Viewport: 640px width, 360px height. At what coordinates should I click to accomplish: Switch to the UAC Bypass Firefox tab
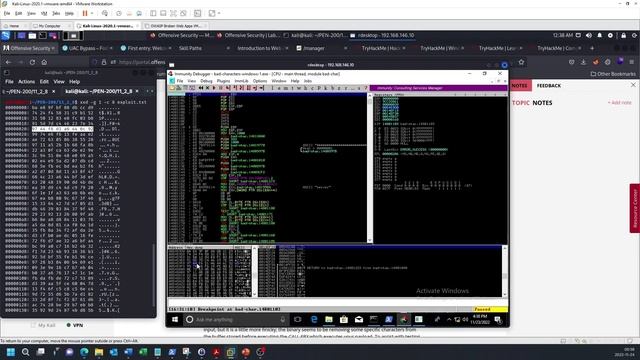pos(88,48)
